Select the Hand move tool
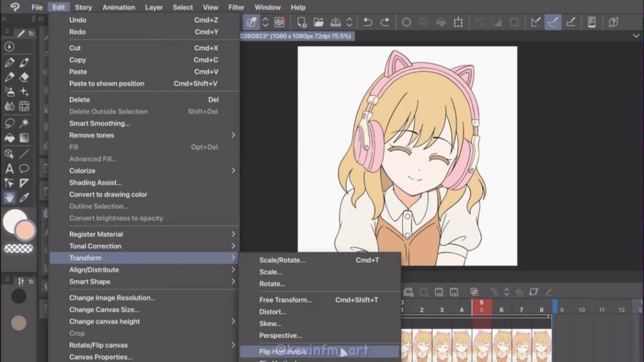 tap(9, 198)
